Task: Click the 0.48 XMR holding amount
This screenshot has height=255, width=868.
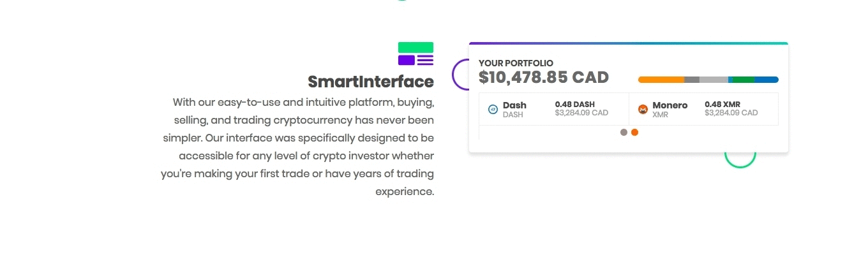Action: pos(722,105)
